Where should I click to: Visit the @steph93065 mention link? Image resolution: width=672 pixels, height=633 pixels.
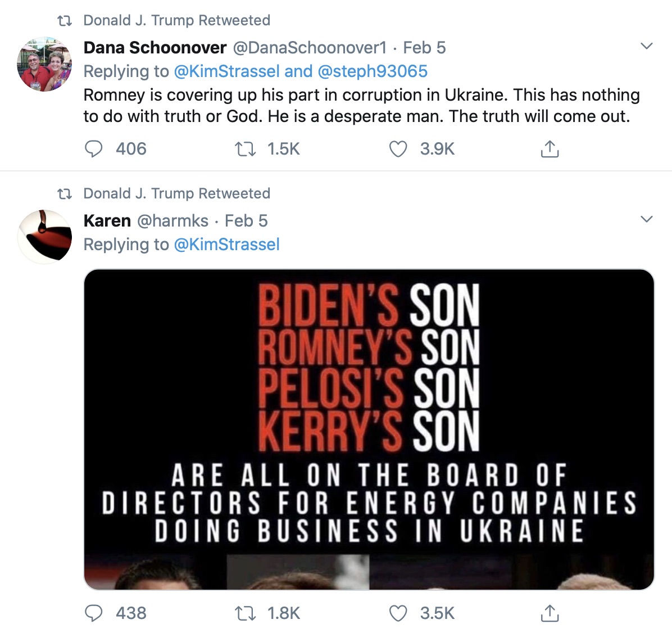coord(373,71)
